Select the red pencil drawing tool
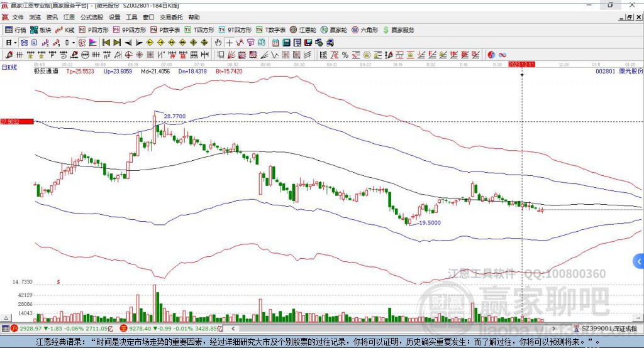Viewport: 644px width, 348px height. pyautogui.click(x=9, y=55)
